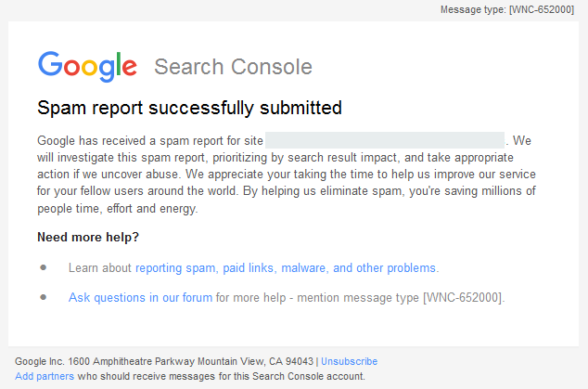
Task: Click the Google logo
Action: click(87, 66)
